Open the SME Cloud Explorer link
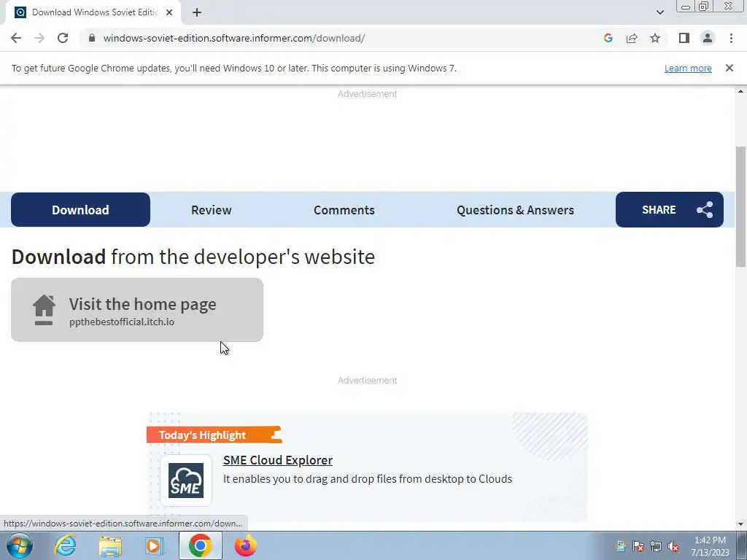Image resolution: width=747 pixels, height=560 pixels. [278, 460]
